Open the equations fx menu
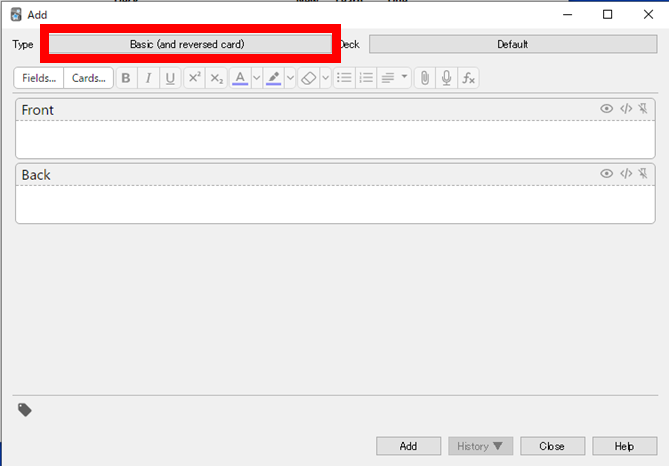The image size is (669, 466). click(468, 78)
